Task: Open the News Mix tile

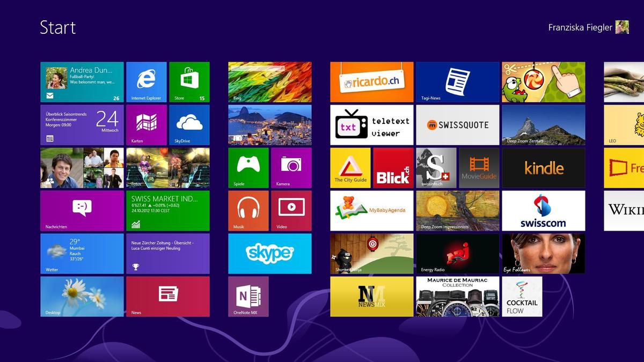Action: [372, 297]
